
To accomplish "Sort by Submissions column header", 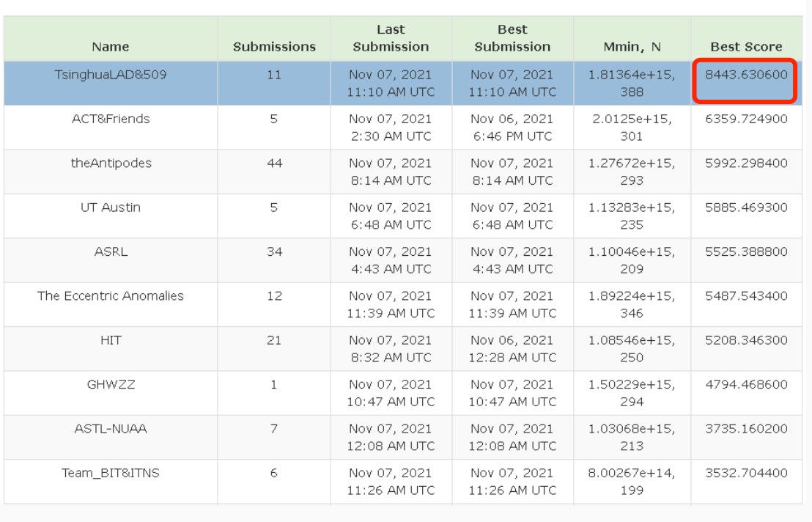I will [x=274, y=47].
